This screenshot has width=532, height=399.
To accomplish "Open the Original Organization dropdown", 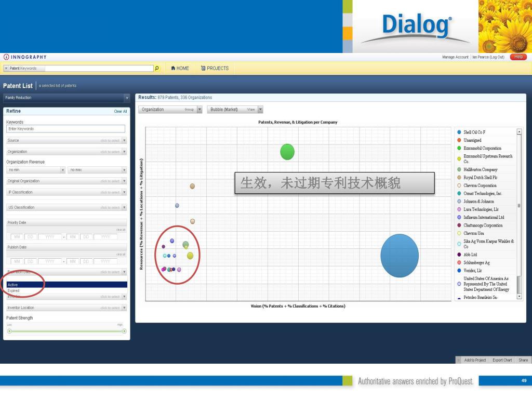I will (x=66, y=181).
